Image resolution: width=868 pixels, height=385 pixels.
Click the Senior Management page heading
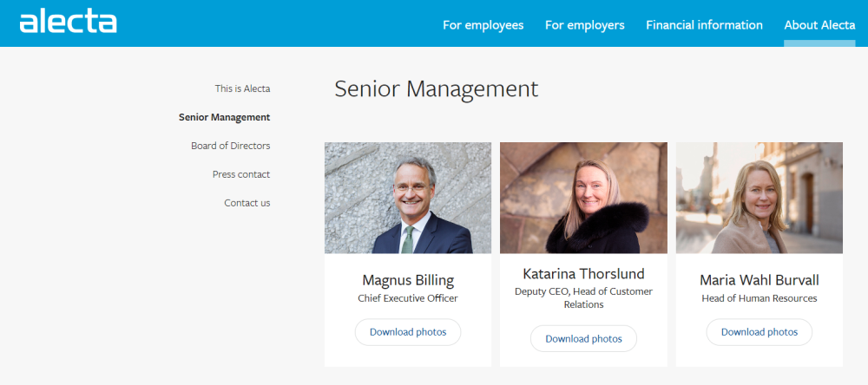(x=436, y=88)
